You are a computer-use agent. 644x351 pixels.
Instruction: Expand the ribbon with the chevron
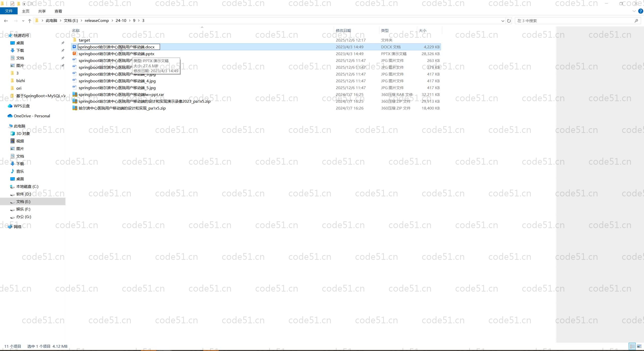[634, 11]
